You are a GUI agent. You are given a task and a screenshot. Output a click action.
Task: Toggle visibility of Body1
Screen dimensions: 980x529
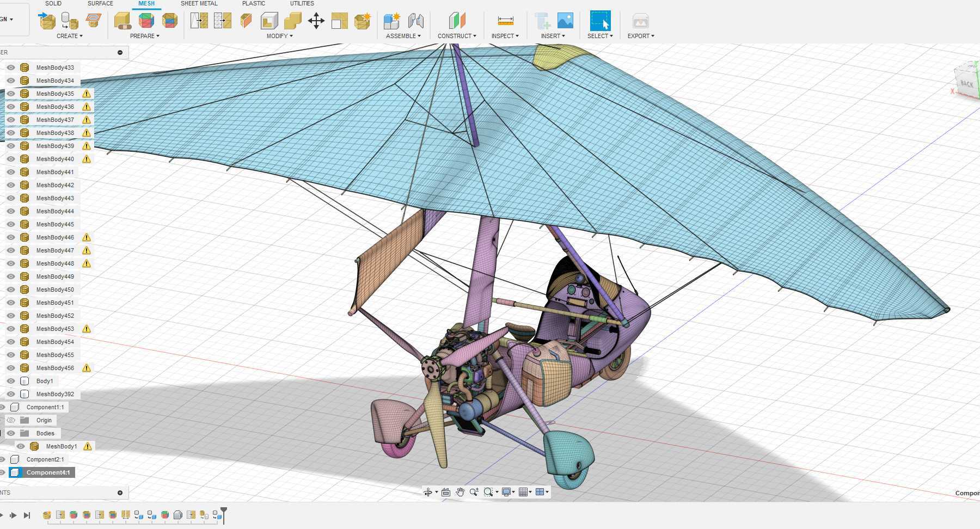click(x=11, y=381)
